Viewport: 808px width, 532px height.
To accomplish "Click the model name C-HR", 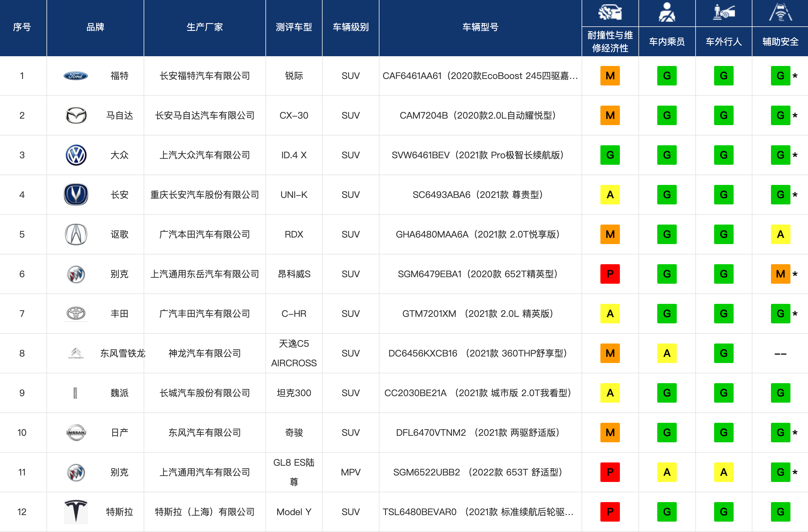I will point(294,313).
